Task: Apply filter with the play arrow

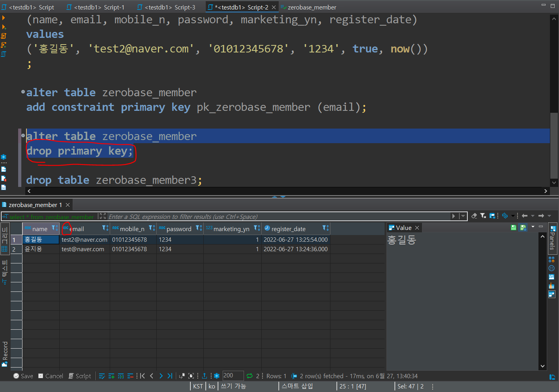Action: pyautogui.click(x=454, y=216)
